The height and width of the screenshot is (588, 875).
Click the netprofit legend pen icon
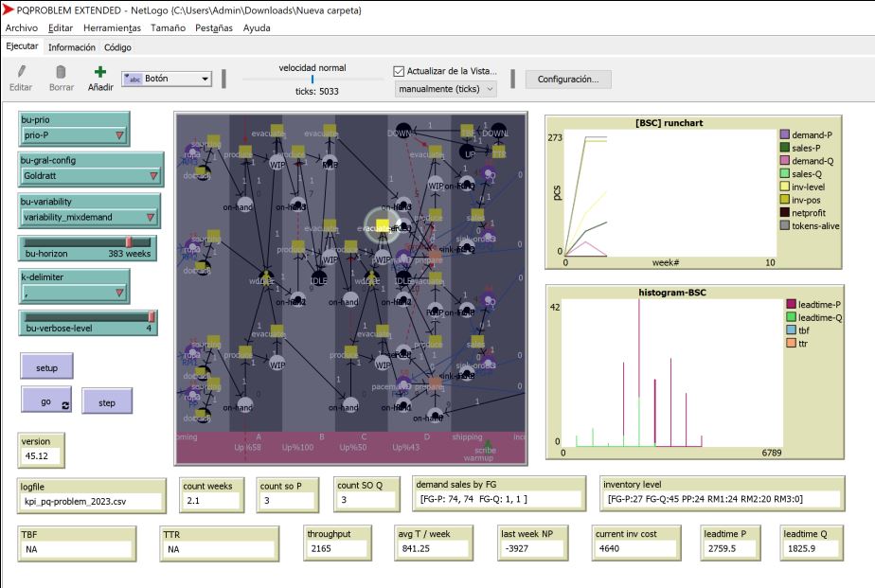[x=785, y=213]
